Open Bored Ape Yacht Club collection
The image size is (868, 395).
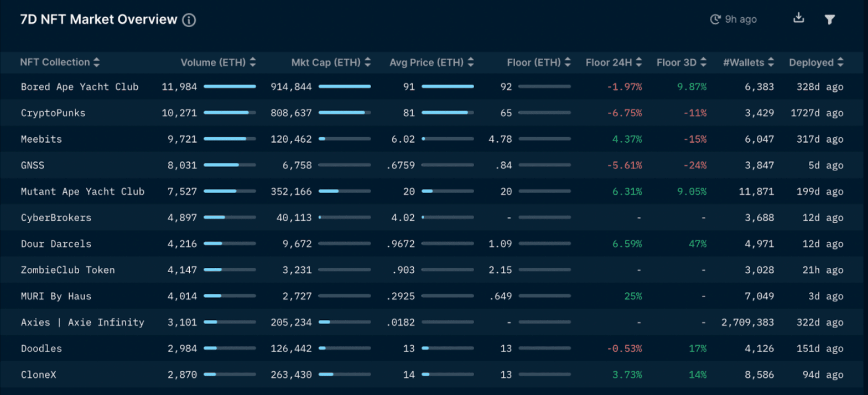(80, 87)
